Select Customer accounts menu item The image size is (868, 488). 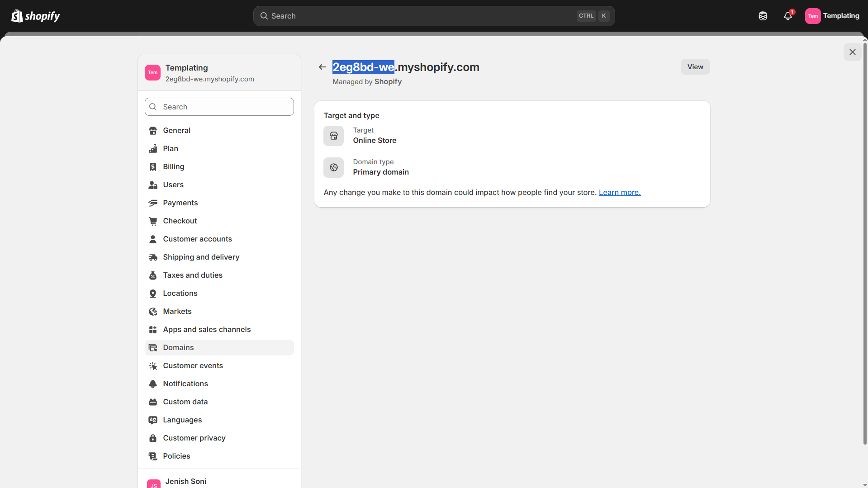(x=219, y=239)
